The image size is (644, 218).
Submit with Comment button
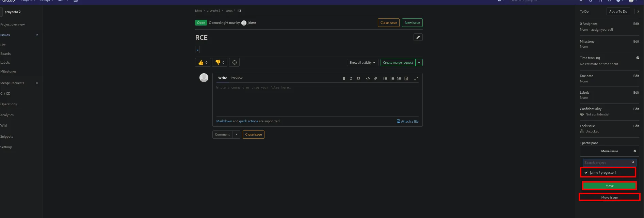coord(222,135)
